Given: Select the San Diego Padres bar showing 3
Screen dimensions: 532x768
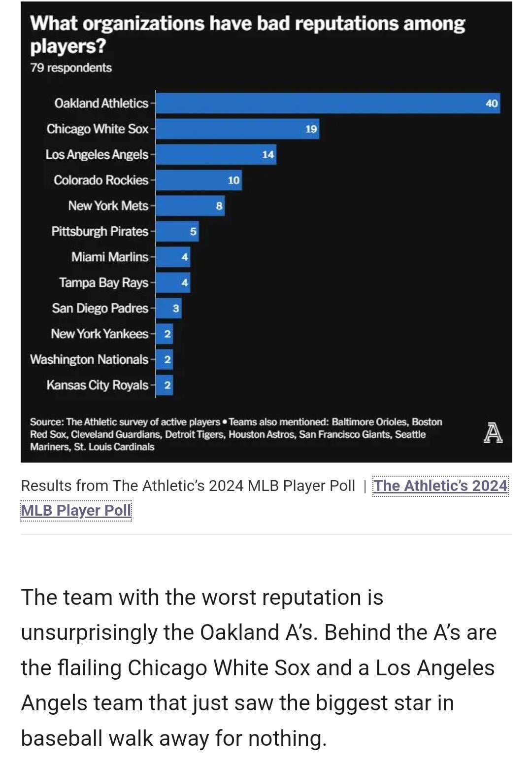Looking at the screenshot, I should click(168, 309).
